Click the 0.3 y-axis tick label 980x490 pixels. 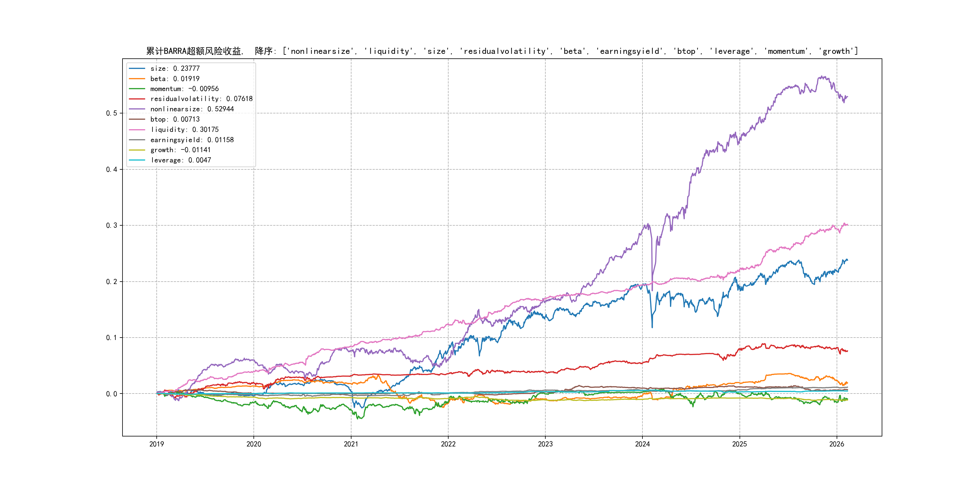[112, 226]
